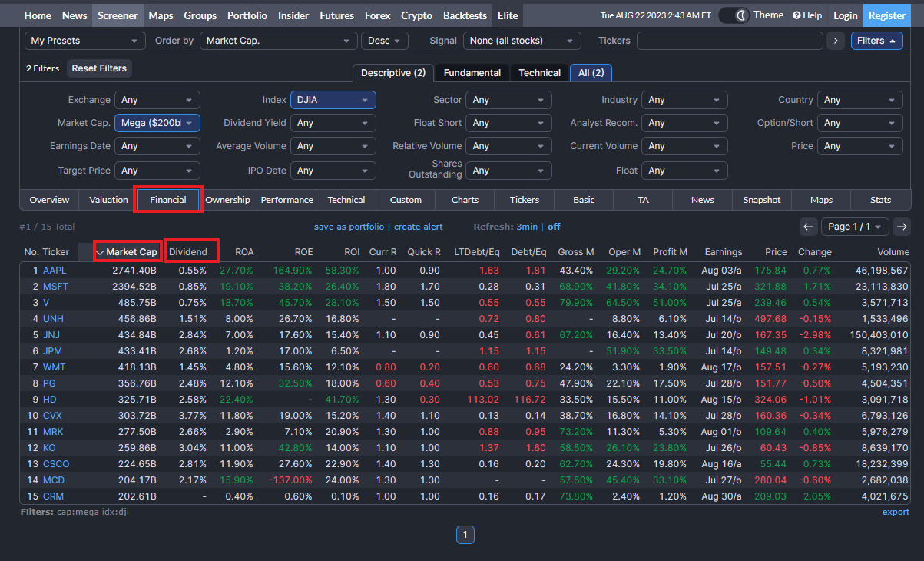Viewport: 924px width, 561px height.
Task: Switch to the All (2) filter tab
Action: tap(591, 73)
